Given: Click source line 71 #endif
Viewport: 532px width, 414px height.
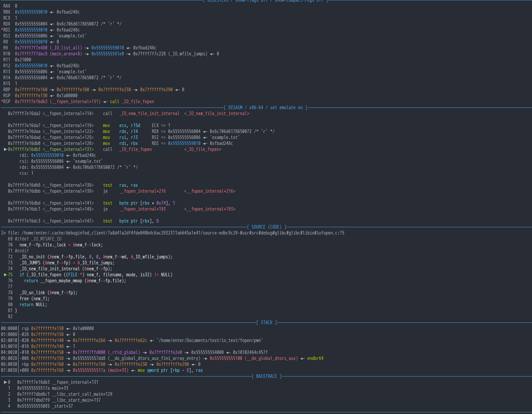Looking at the screenshot, I should point(18,251).
